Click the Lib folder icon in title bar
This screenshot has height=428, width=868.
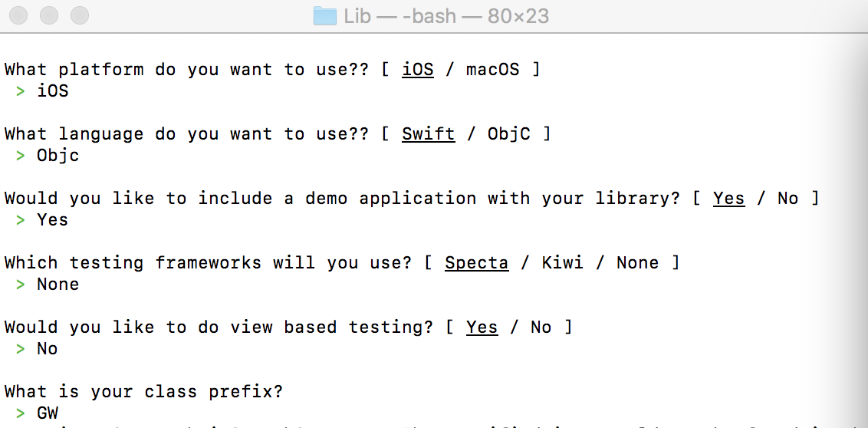[x=325, y=16]
